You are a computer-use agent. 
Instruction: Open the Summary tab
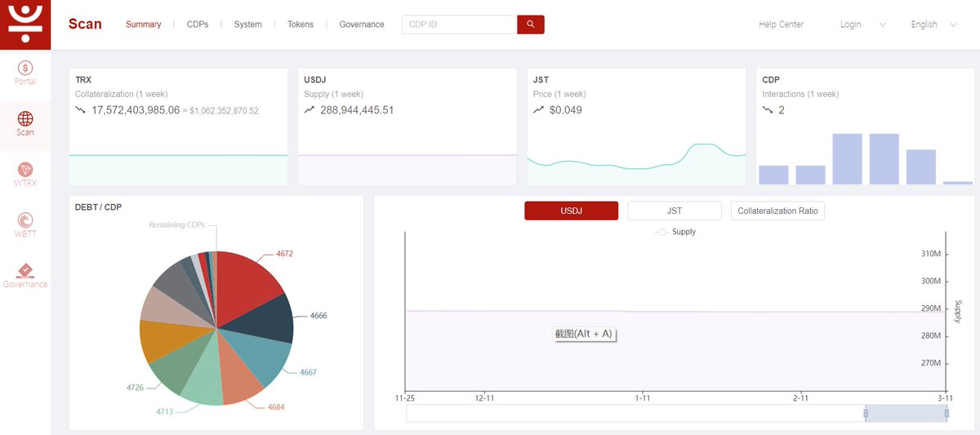(x=144, y=24)
